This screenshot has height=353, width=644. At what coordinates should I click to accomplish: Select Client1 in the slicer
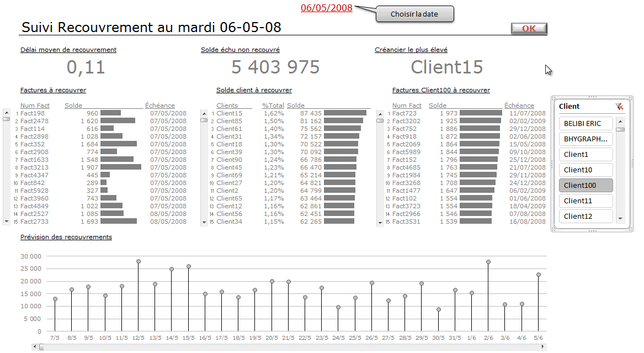586,155
